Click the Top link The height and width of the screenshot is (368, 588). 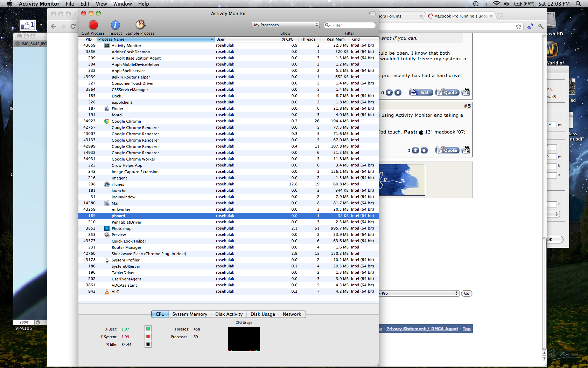click(x=467, y=329)
